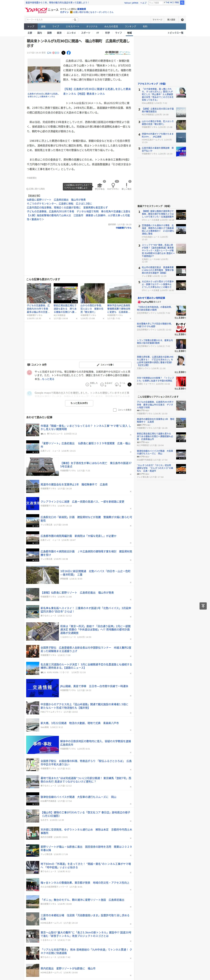210x980 pixels.
Task: Click the first commenter's pink avatar
Action: pyautogui.click(x=29, y=372)
